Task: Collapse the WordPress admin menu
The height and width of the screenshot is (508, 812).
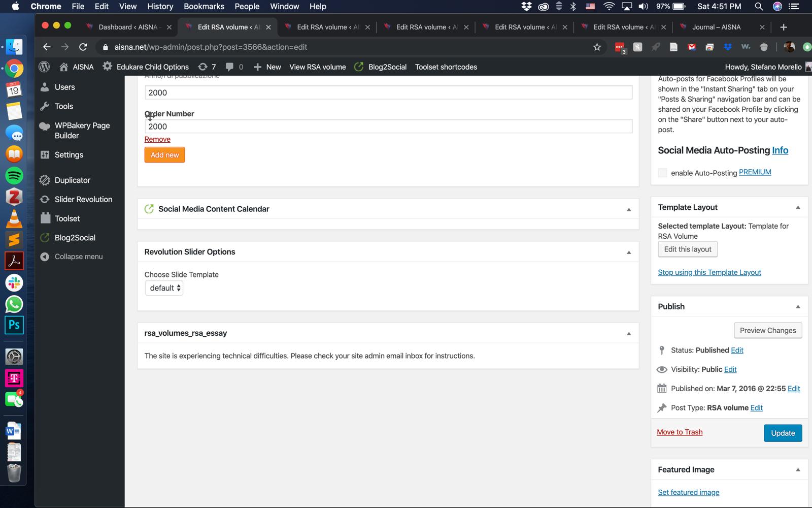Action: click(x=72, y=257)
